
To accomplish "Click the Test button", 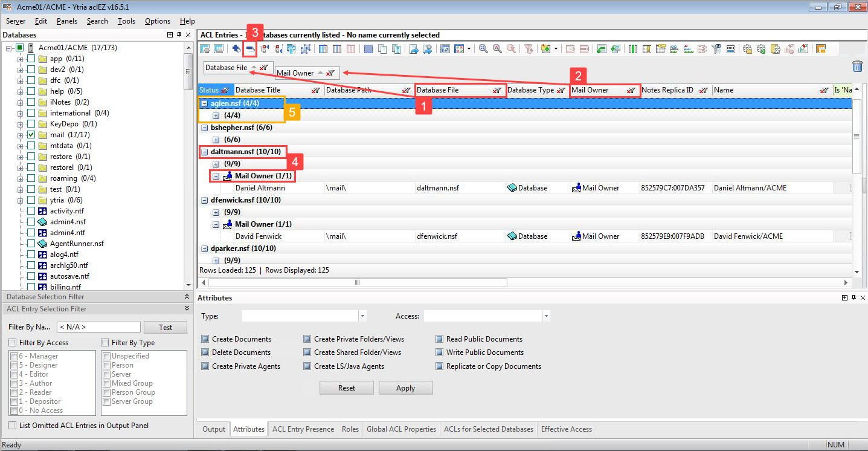I will pyautogui.click(x=165, y=327).
